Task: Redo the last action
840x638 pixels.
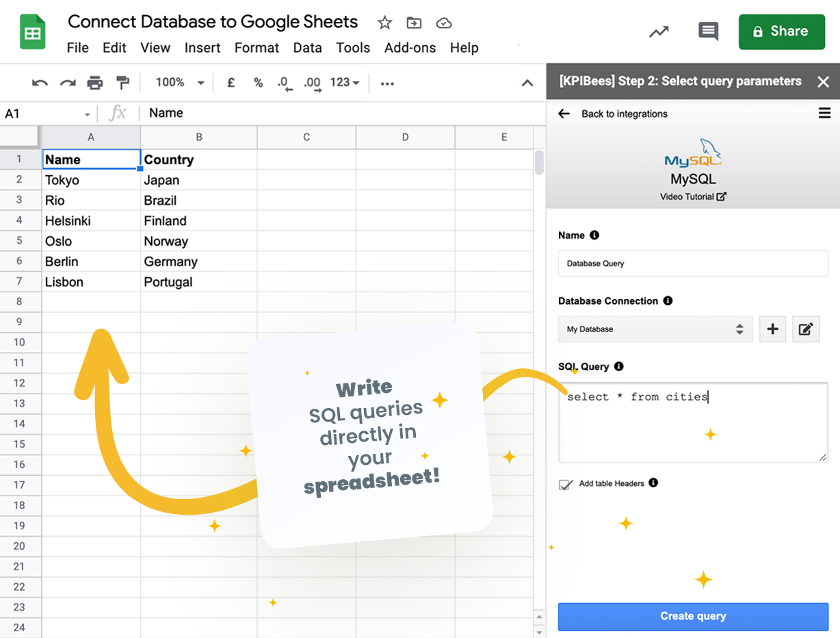Action: pyautogui.click(x=67, y=83)
